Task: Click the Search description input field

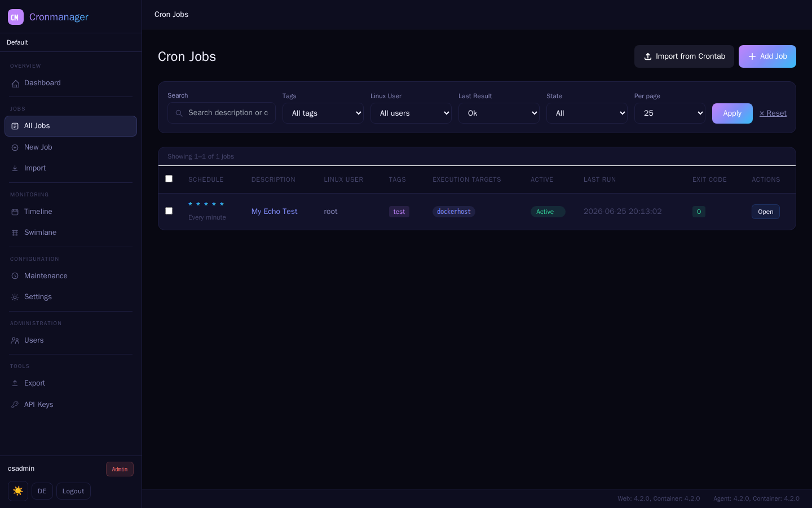Action: point(222,113)
